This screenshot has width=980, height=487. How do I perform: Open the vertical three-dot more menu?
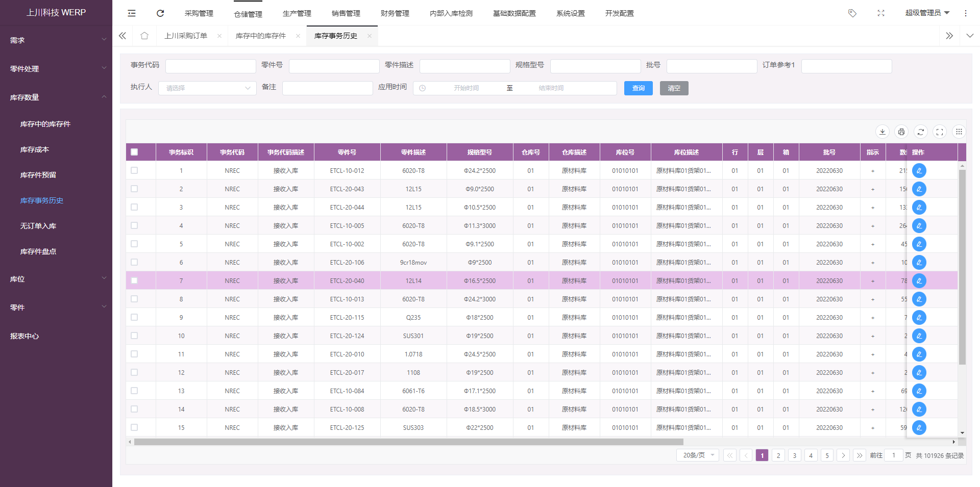[x=966, y=13]
